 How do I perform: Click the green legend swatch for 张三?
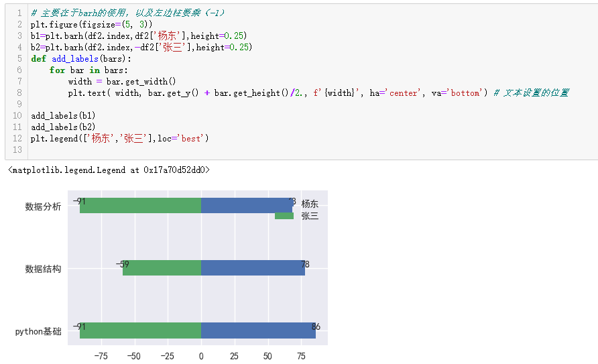284,216
